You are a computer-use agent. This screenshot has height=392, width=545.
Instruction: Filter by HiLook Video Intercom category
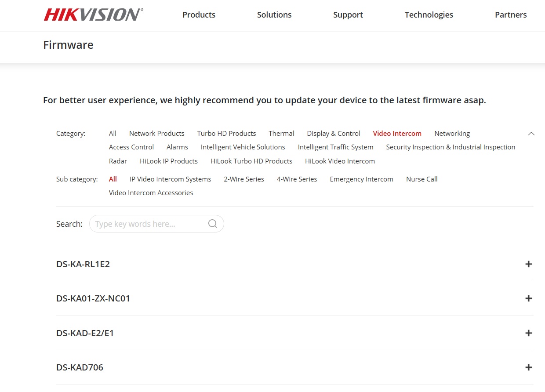pyautogui.click(x=340, y=161)
